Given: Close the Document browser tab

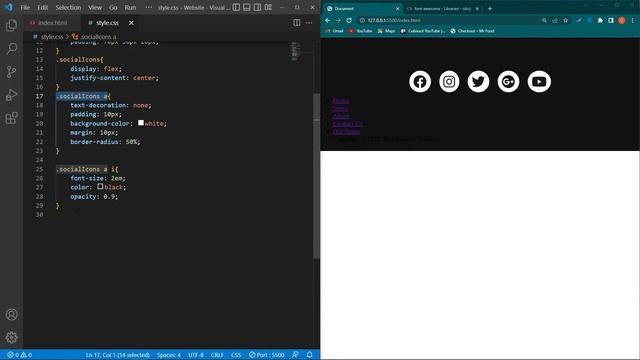Looking at the screenshot, I should [398, 8].
